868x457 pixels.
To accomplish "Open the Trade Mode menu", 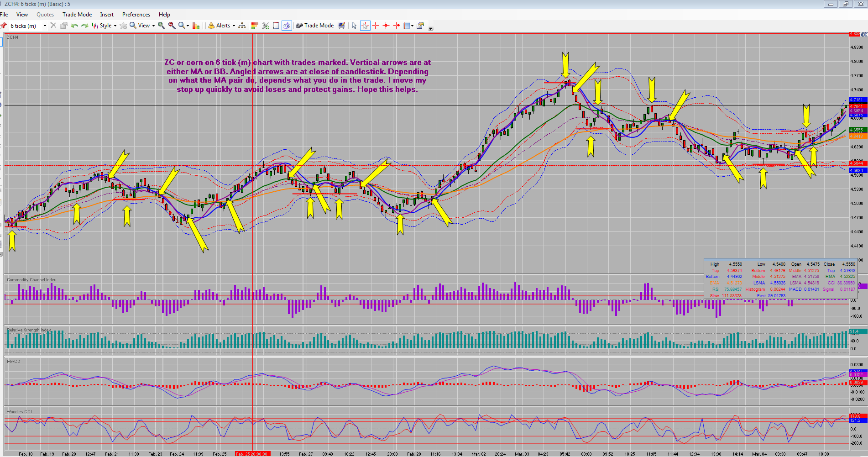I will [77, 15].
